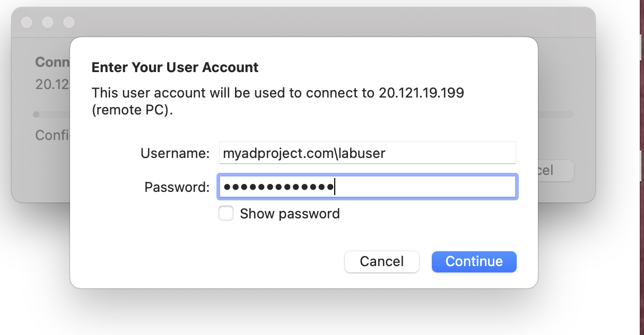Click the 'Password:' label

click(x=177, y=187)
